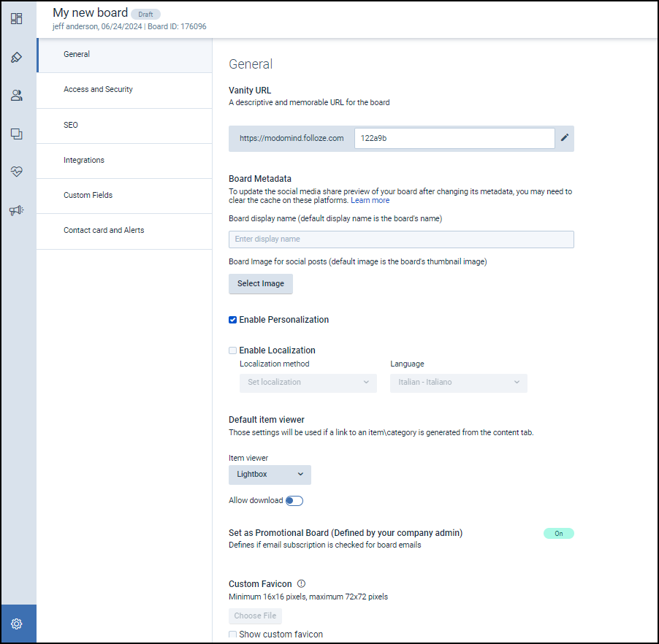Go to the Integrations settings tab
The height and width of the screenshot is (644, 659).
point(84,161)
